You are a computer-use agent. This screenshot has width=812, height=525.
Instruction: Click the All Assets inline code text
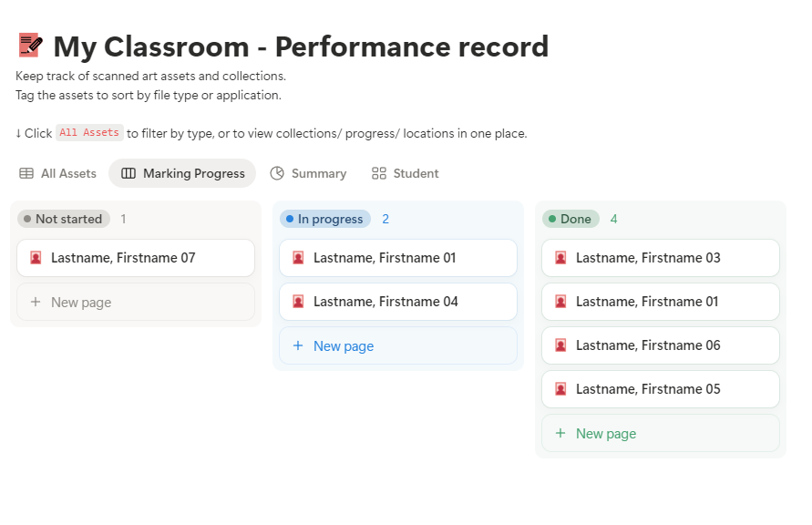pos(89,133)
